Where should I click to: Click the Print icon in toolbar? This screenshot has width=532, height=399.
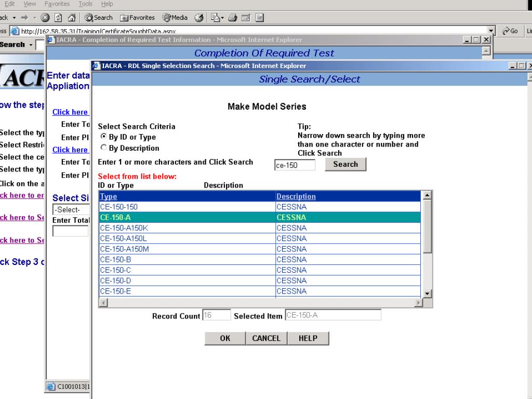pos(232,18)
